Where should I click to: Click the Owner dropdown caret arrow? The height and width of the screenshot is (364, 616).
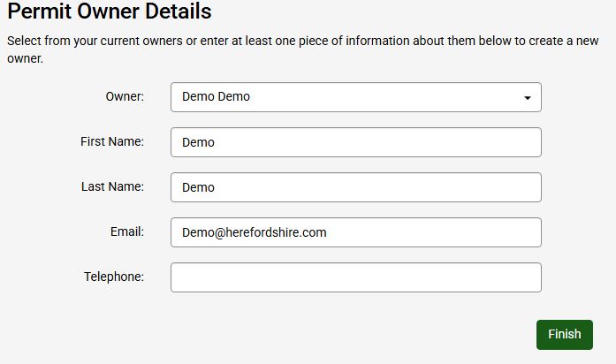click(x=528, y=98)
